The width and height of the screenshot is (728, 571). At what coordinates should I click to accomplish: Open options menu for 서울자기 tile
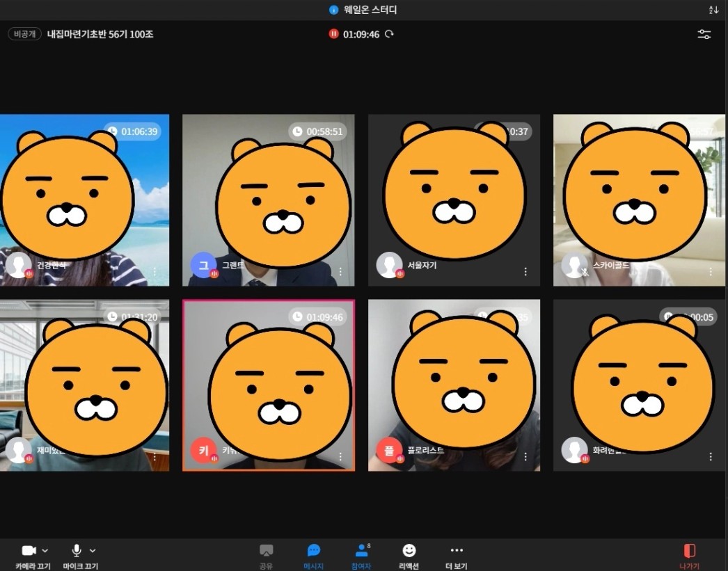point(525,271)
